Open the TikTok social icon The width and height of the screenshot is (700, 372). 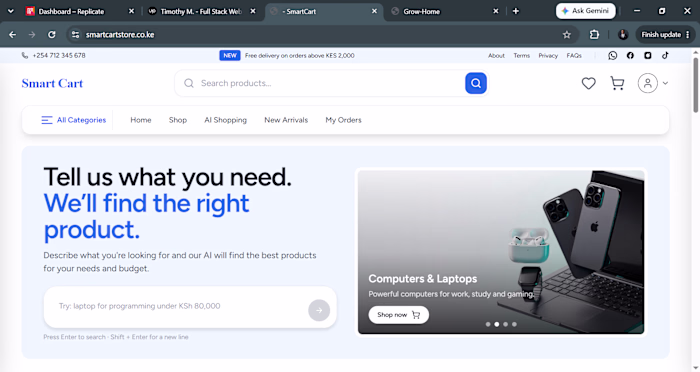coord(665,55)
